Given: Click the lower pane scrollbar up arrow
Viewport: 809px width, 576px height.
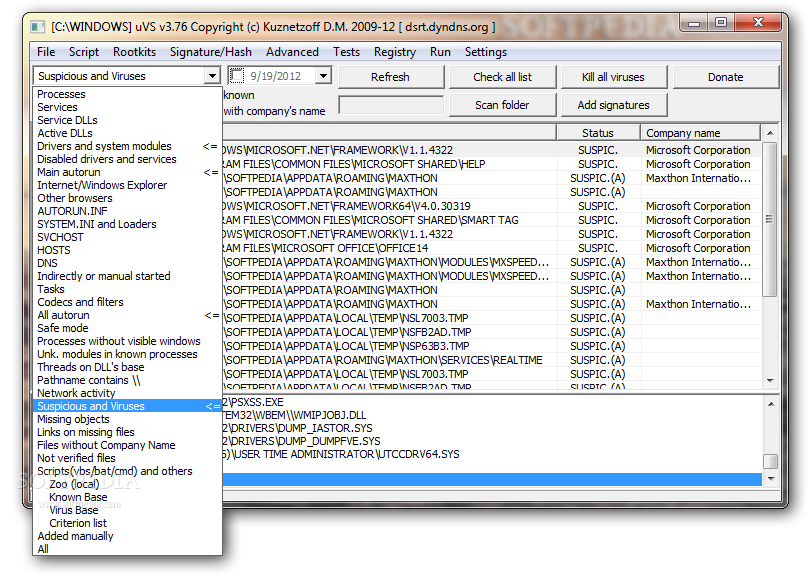Looking at the screenshot, I should tap(770, 404).
